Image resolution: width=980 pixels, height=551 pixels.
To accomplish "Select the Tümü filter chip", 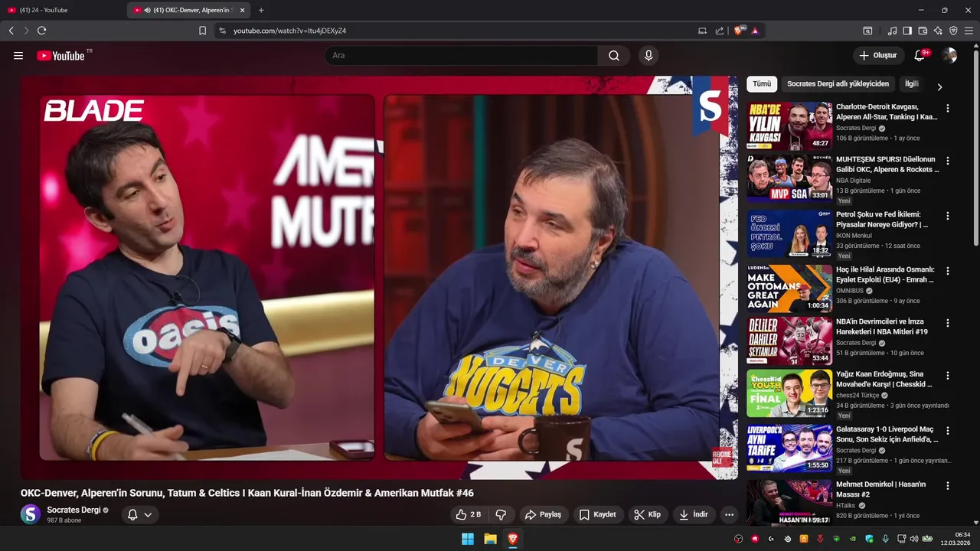I will point(762,84).
